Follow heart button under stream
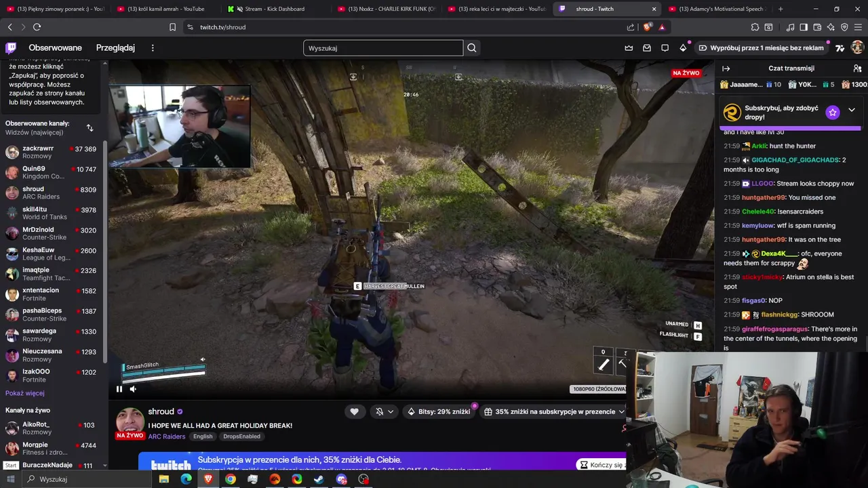The width and height of the screenshot is (868, 488). pos(354,411)
